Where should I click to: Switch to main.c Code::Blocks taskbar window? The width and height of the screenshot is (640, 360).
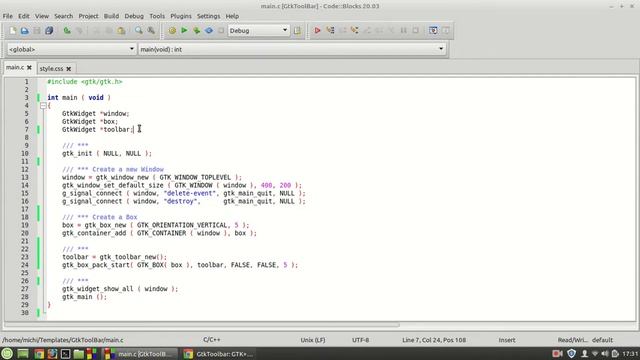click(140, 354)
